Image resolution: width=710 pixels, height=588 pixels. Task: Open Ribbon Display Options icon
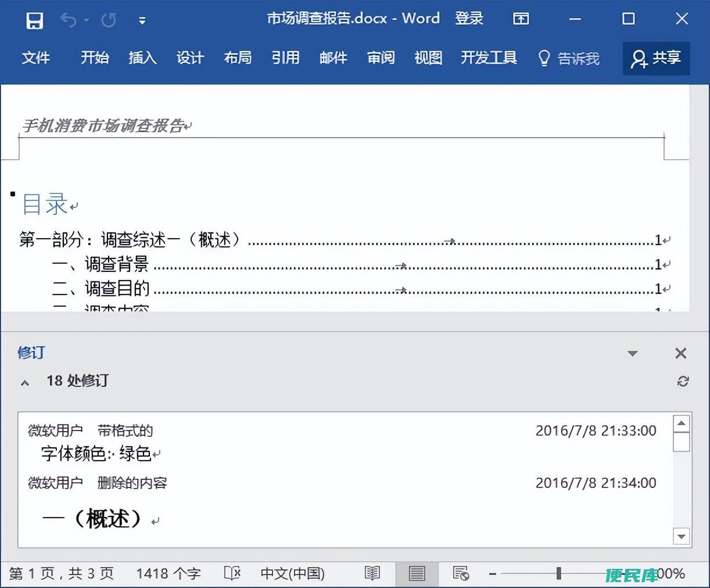click(x=521, y=19)
